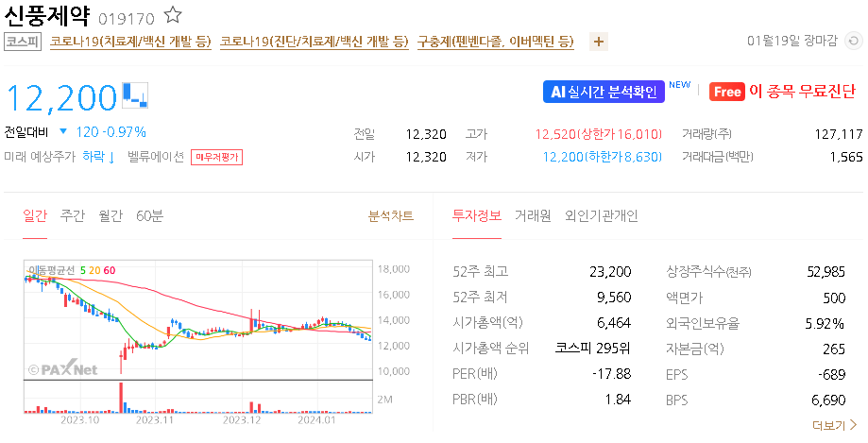Click the 01월19일 장마감 status text
This screenshot has height=443, width=868.
pos(792,41)
